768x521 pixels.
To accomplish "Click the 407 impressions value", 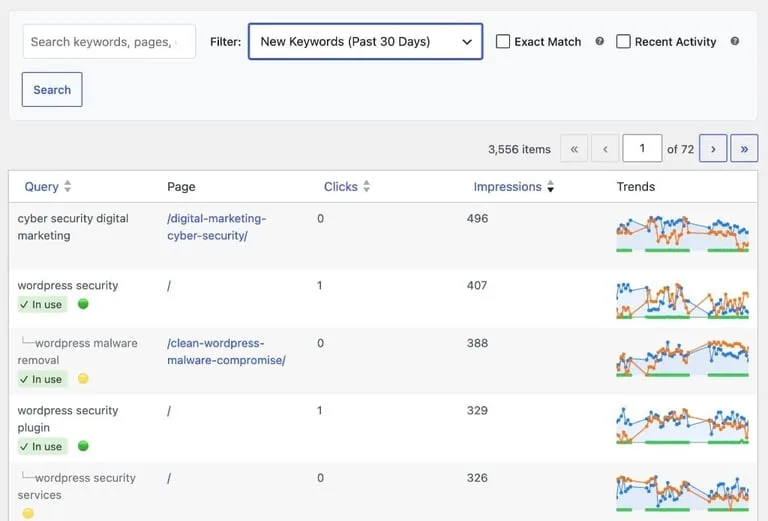I will [x=477, y=285].
